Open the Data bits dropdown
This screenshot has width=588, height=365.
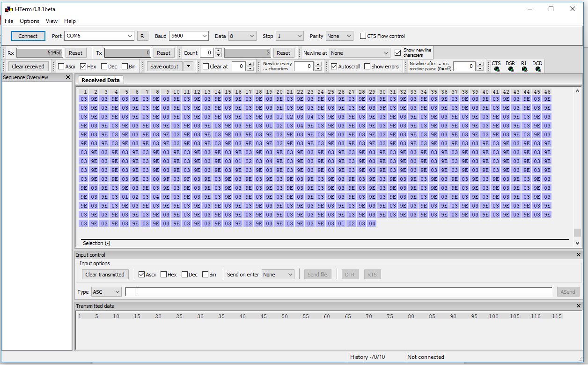[x=243, y=36]
